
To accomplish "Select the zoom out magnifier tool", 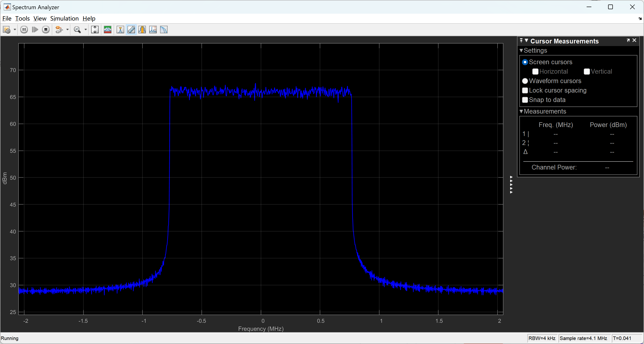I will pos(77,30).
